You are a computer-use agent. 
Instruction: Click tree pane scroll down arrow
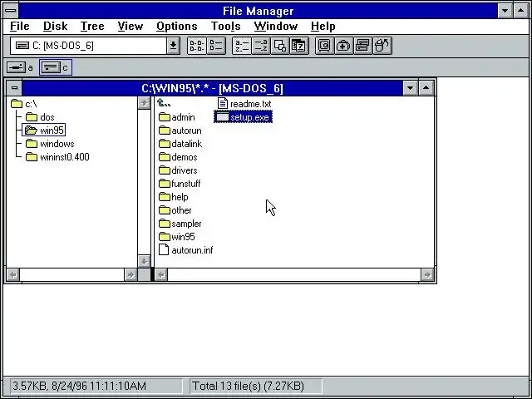(144, 262)
